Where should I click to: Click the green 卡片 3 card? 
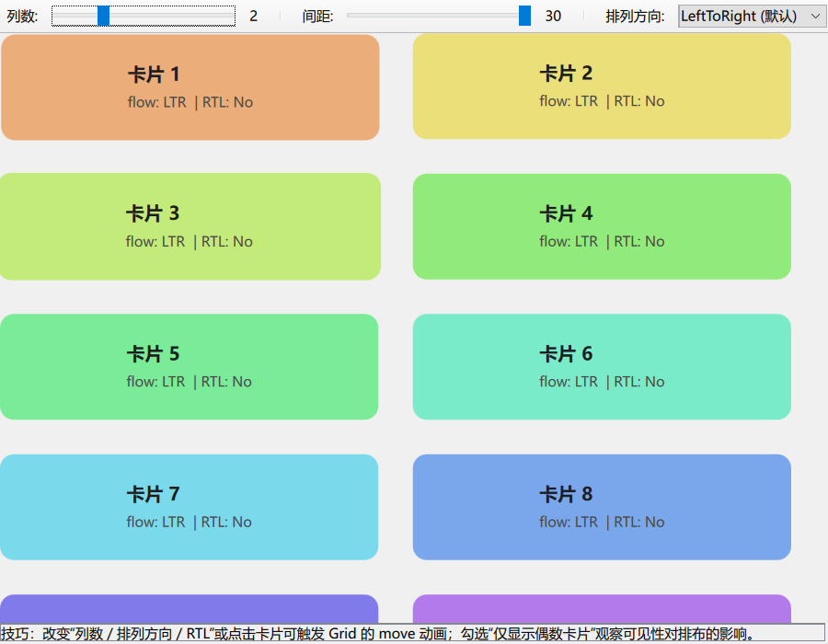point(190,226)
